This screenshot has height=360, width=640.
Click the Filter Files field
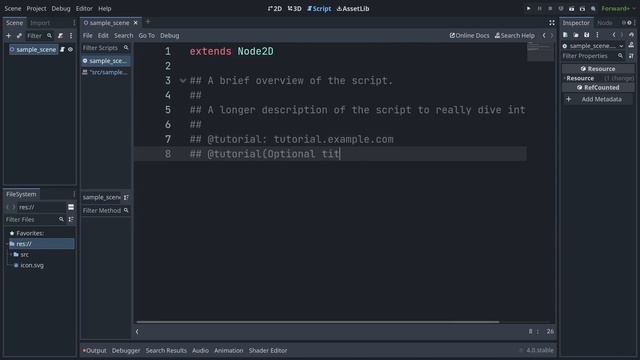coord(35,220)
